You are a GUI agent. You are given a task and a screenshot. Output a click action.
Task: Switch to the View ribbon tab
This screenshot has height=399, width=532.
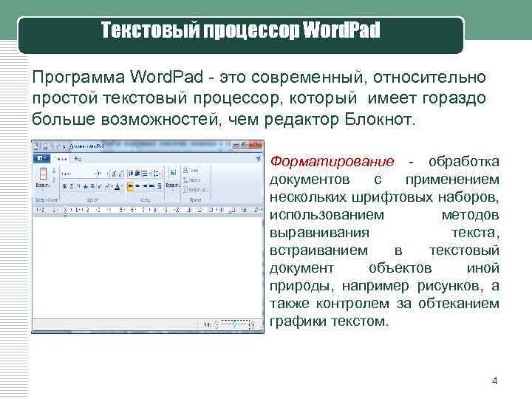click(x=78, y=158)
